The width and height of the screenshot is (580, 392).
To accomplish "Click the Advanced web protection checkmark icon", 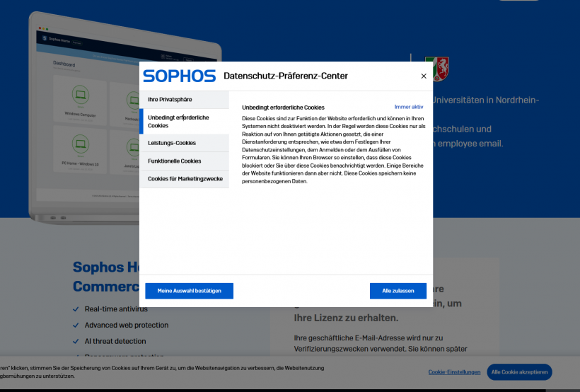I will click(76, 325).
